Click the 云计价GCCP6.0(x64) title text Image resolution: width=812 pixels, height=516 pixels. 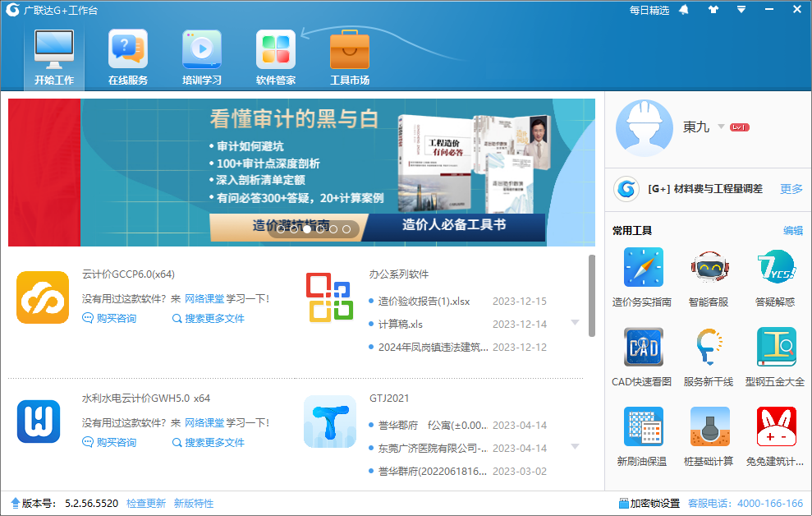tap(128, 274)
